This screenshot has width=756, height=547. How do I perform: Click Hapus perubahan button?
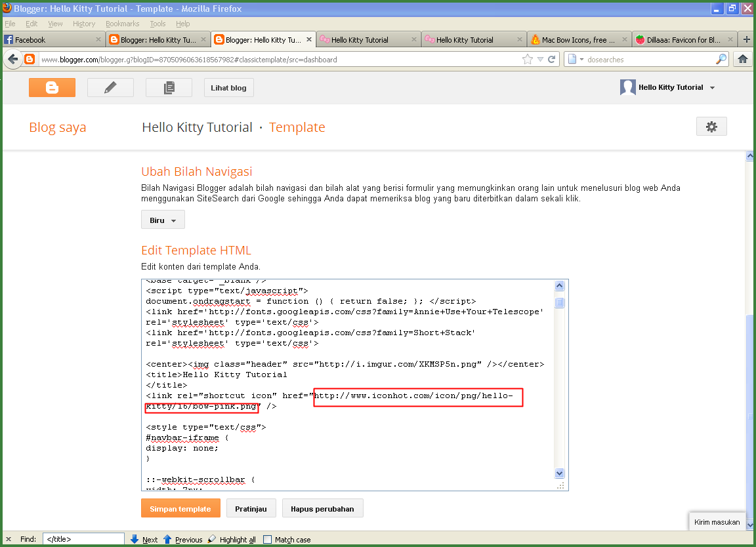(322, 508)
